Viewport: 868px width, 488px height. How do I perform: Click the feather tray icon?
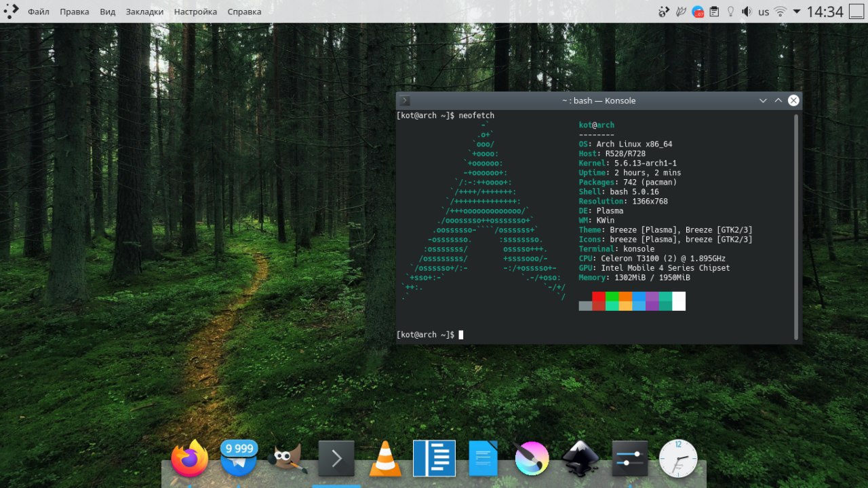coord(681,12)
